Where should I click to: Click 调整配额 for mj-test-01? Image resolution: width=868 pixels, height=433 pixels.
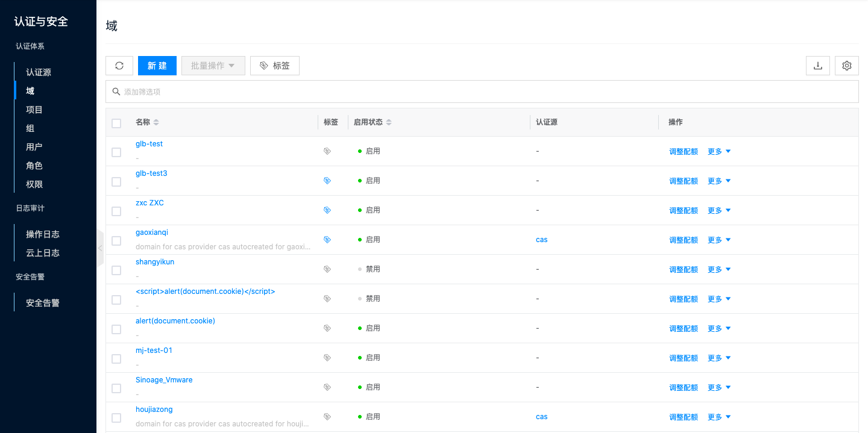pyautogui.click(x=684, y=358)
